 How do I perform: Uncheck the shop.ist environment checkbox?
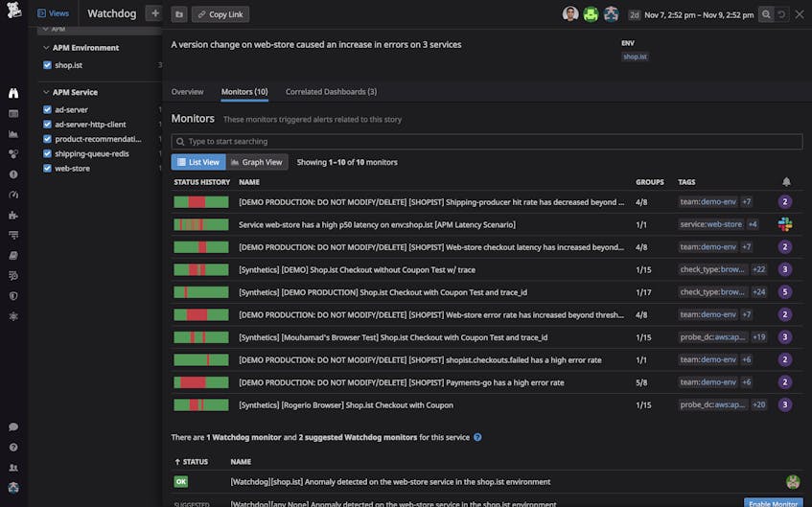[x=48, y=65]
